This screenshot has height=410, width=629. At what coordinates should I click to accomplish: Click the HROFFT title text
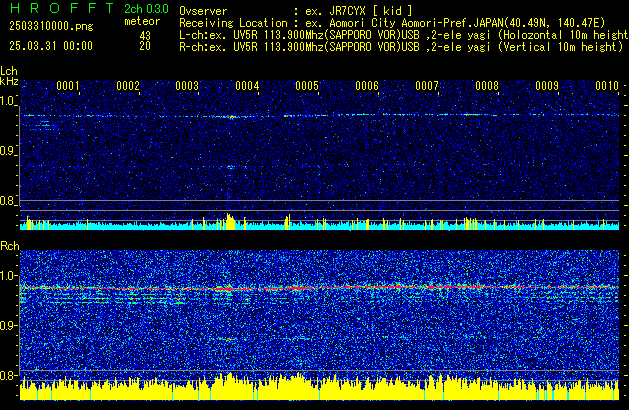click(x=62, y=8)
